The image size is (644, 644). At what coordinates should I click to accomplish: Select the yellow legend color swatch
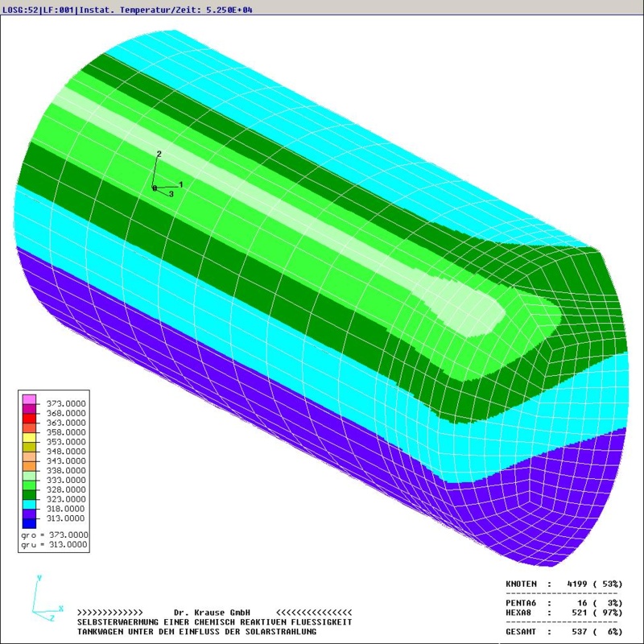(x=29, y=438)
